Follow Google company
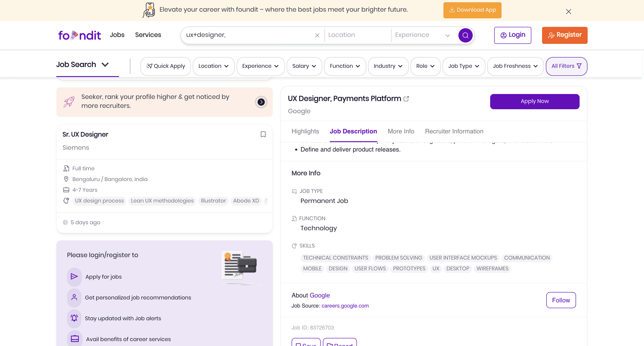The image size is (644, 346). click(x=561, y=300)
